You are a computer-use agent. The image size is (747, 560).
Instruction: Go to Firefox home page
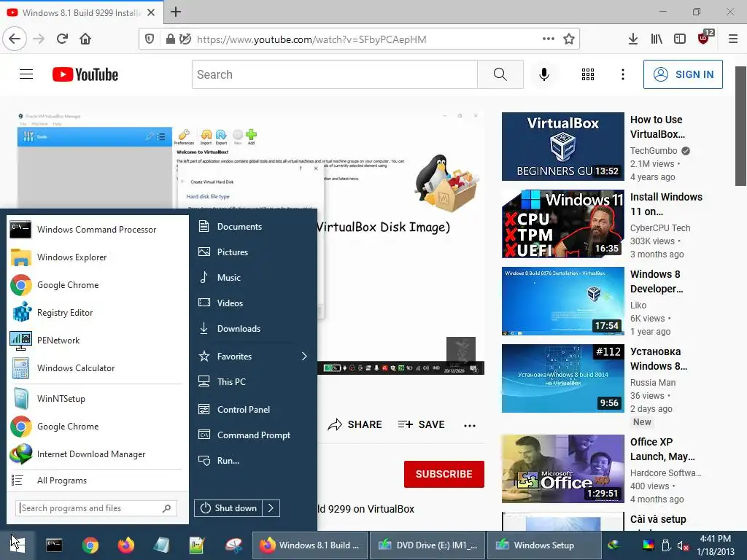(x=85, y=39)
